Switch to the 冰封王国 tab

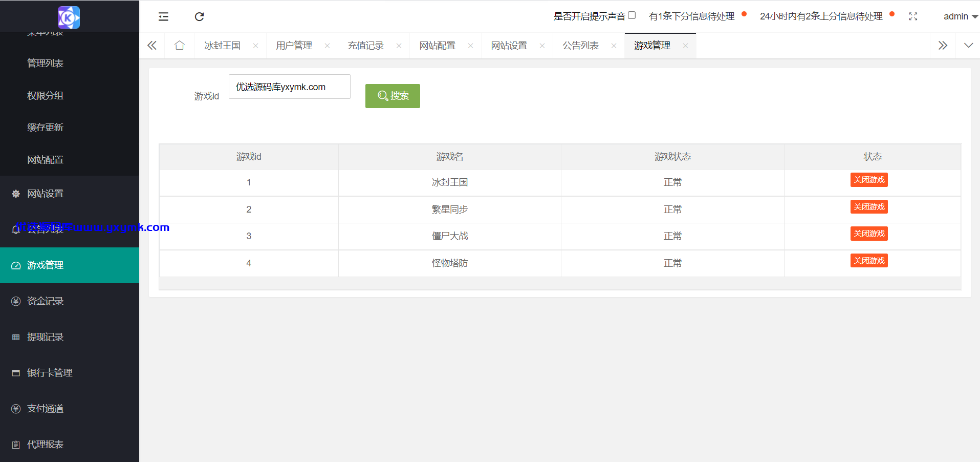click(x=222, y=46)
